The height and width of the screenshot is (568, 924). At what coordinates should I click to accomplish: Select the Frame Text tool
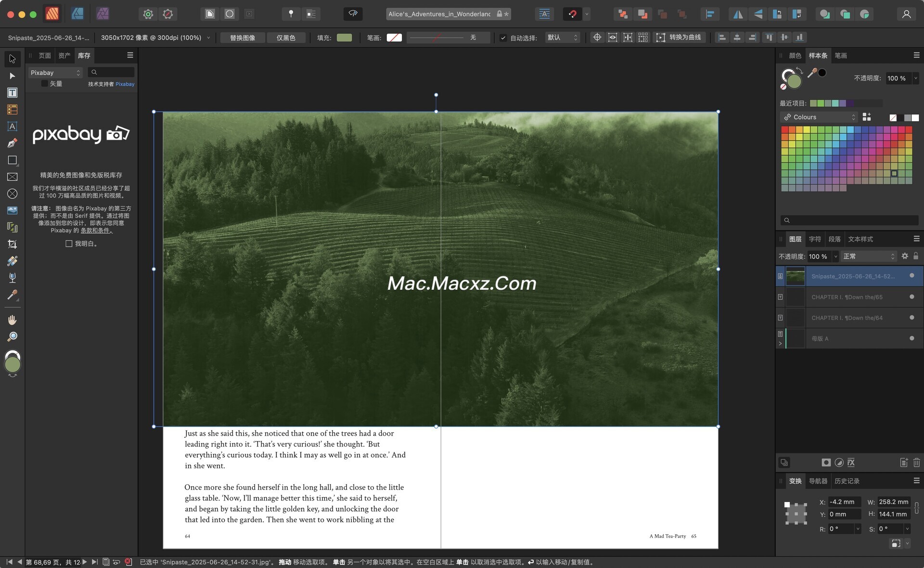[12, 92]
